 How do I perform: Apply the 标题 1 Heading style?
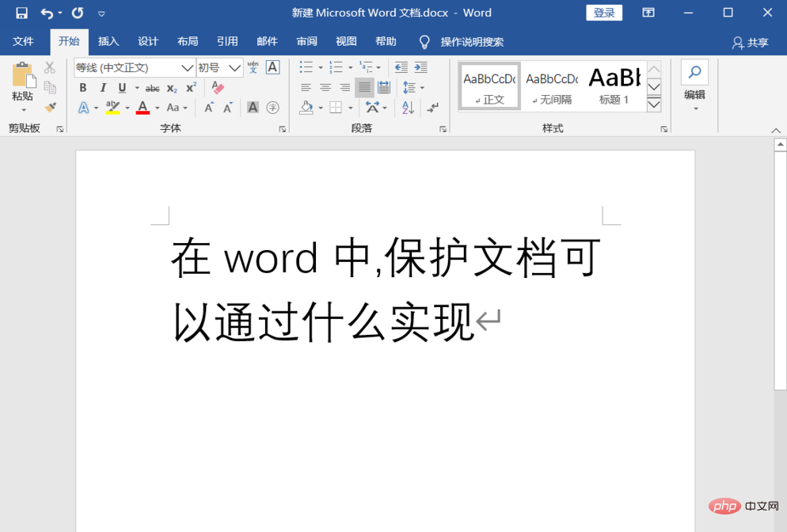pos(614,86)
